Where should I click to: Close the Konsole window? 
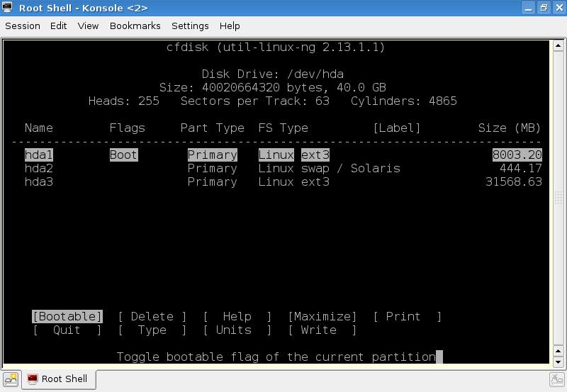(x=558, y=8)
